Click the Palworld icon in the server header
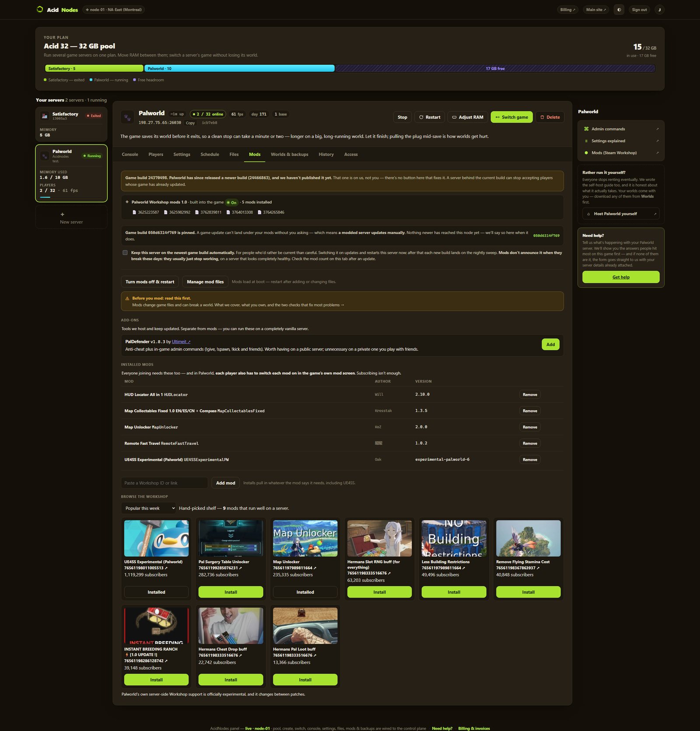The height and width of the screenshot is (731, 700). (x=127, y=117)
